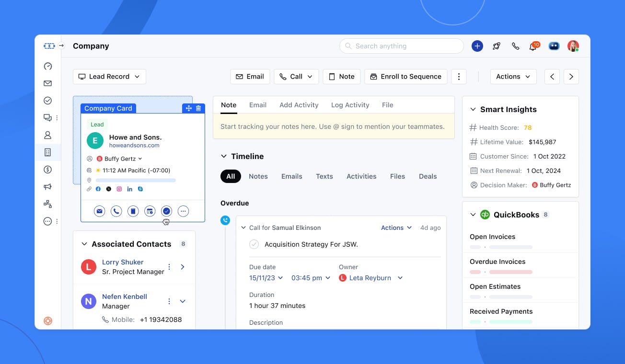Collapse the QuickBooks panel

pyautogui.click(x=473, y=215)
